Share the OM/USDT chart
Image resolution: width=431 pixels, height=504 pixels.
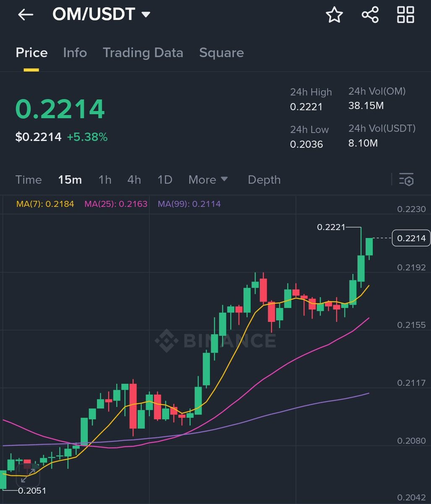click(x=370, y=15)
